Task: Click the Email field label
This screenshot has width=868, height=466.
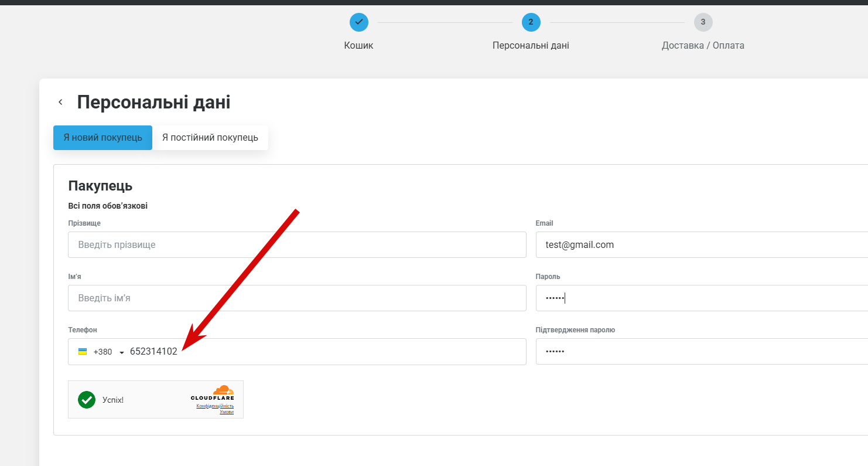Action: click(544, 223)
